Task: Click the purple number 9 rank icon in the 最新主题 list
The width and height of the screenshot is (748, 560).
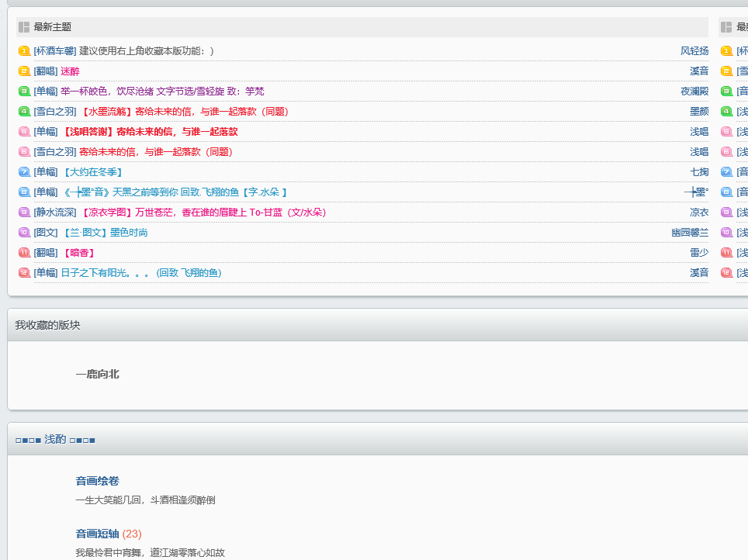Action: pos(24,213)
